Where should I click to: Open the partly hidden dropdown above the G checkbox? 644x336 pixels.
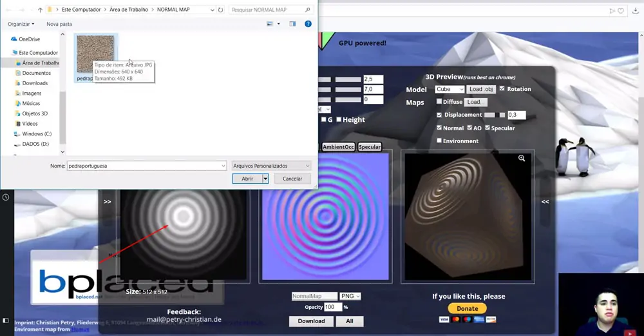pos(325,110)
